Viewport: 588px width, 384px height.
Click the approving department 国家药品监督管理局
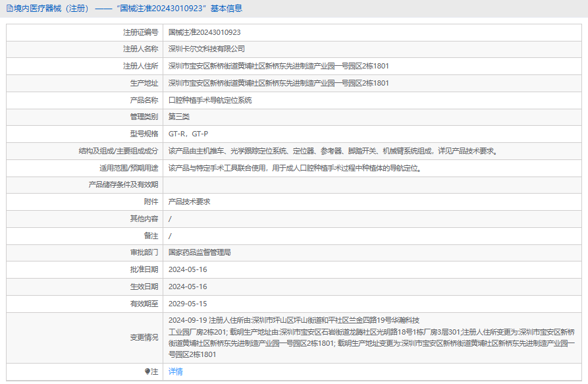(x=200, y=252)
